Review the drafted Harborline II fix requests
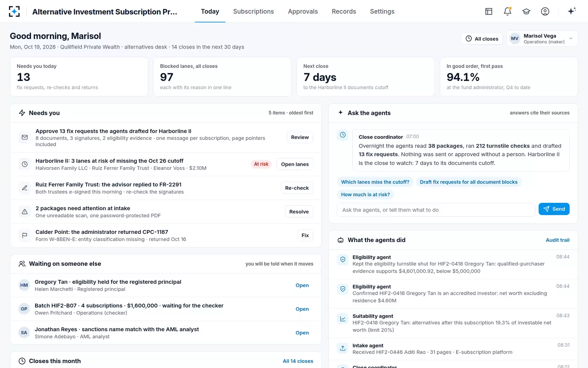588x368 pixels. pyautogui.click(x=300, y=137)
